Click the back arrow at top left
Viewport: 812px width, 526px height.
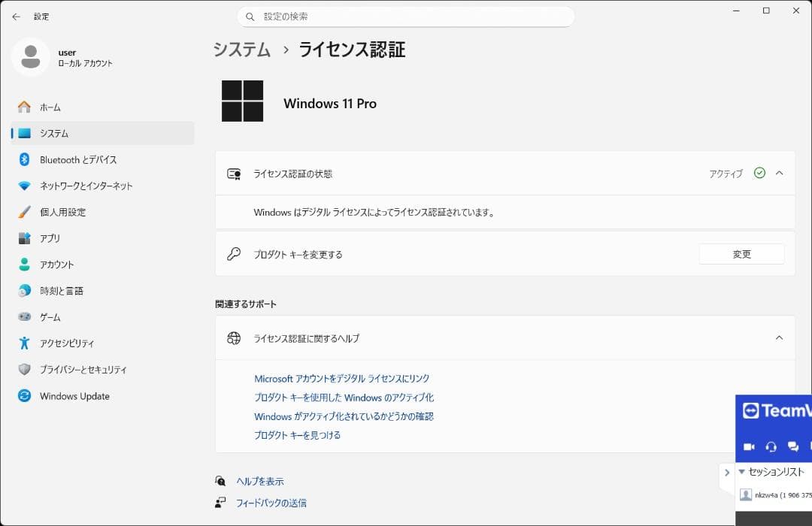click(15, 16)
